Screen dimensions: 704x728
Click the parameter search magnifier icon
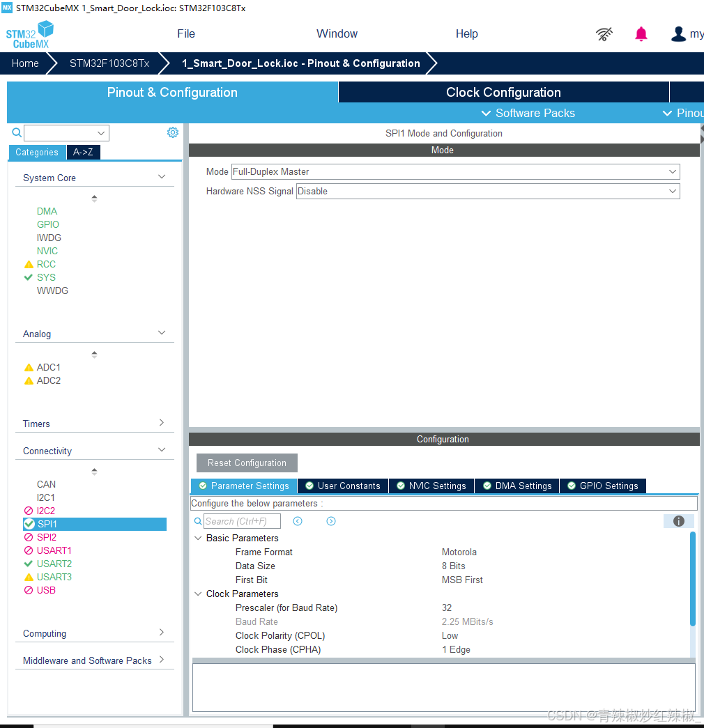click(x=198, y=521)
